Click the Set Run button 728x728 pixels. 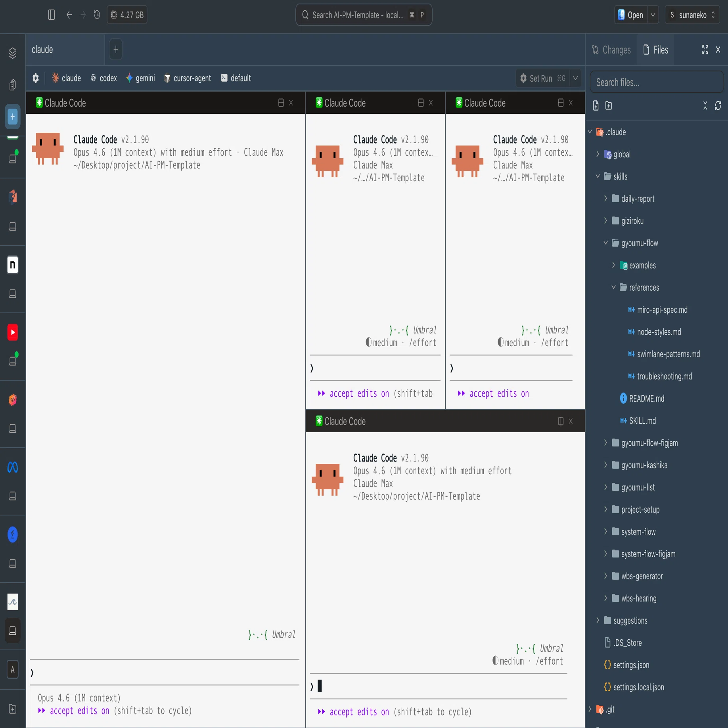(x=542, y=79)
